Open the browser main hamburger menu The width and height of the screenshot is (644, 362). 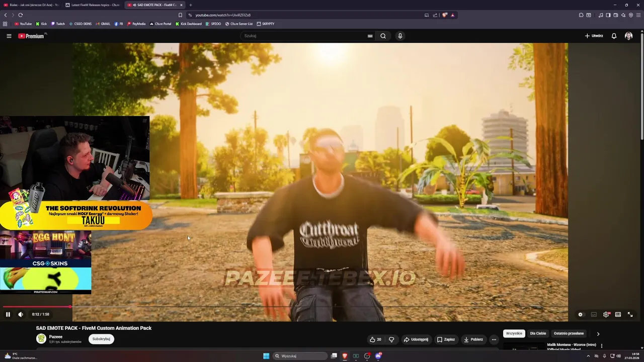[x=638, y=15]
